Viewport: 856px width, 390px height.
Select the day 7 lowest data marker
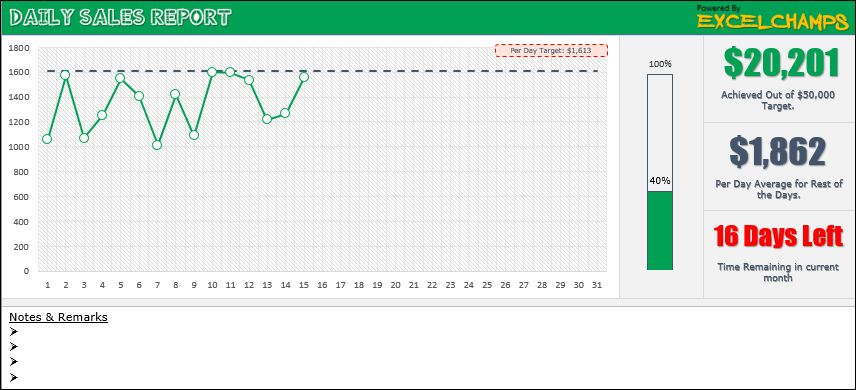pyautogui.click(x=157, y=145)
